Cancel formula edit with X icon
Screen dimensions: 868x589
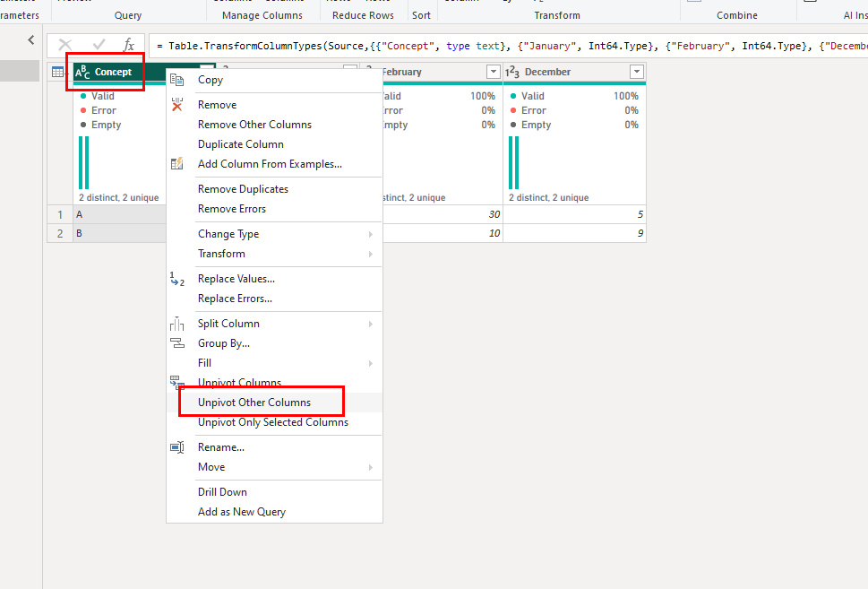pos(65,45)
